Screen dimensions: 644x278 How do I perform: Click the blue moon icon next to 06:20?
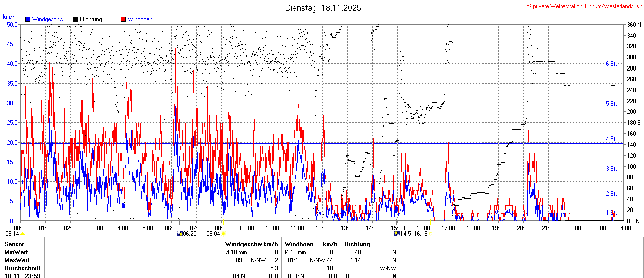point(180,234)
